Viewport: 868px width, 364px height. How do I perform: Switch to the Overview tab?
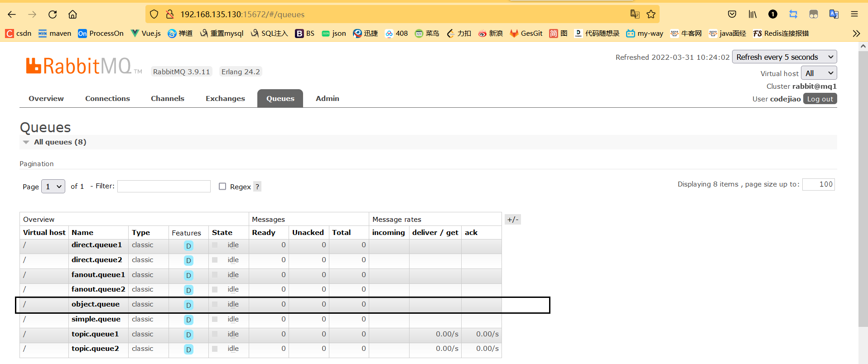[46, 99]
